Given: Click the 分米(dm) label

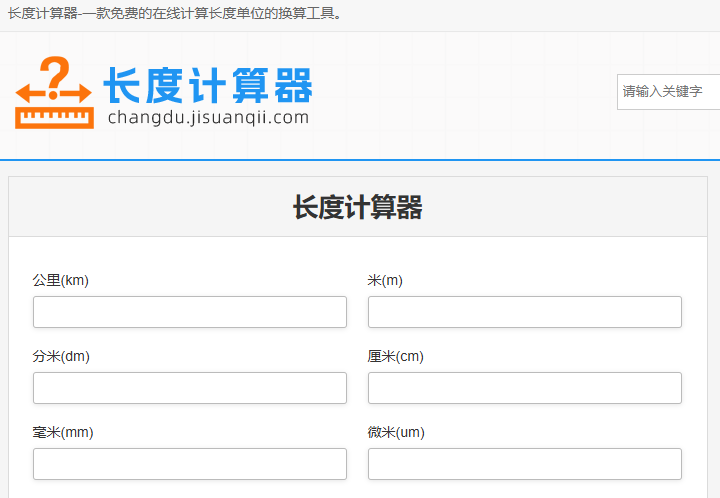Looking at the screenshot, I should (61, 356).
